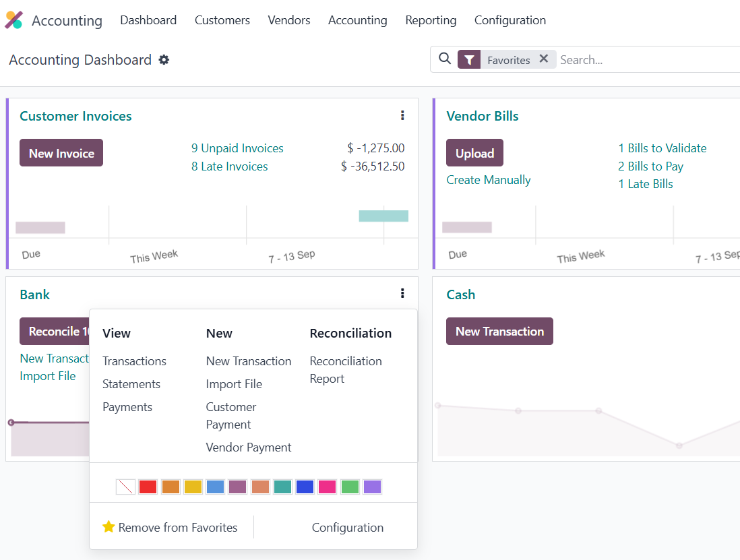Open dashboard settings via the gear icon
Screen dimensions: 740x560
click(164, 60)
